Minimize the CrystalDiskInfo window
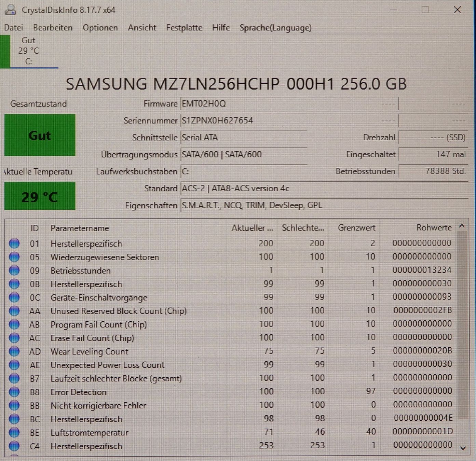 pyautogui.click(x=393, y=10)
